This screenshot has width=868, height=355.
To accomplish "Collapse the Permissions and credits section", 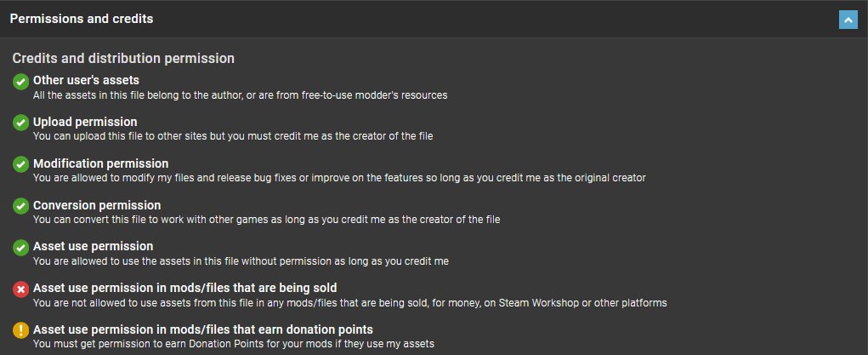I will [848, 20].
